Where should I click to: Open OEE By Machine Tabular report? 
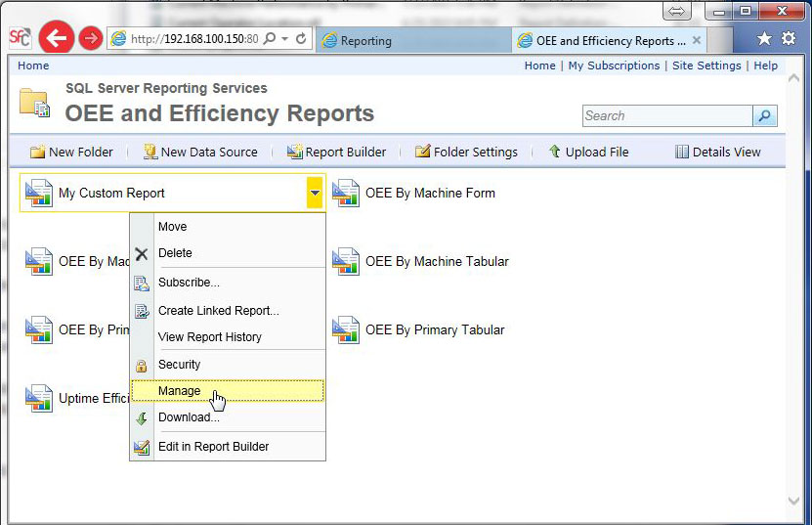pos(437,261)
